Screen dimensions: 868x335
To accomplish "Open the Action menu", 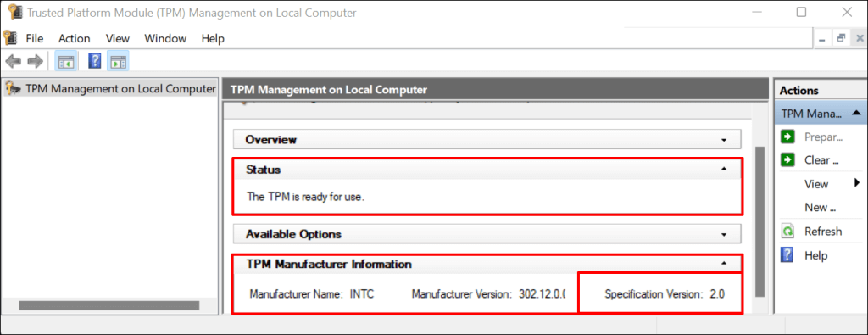I will click(75, 38).
